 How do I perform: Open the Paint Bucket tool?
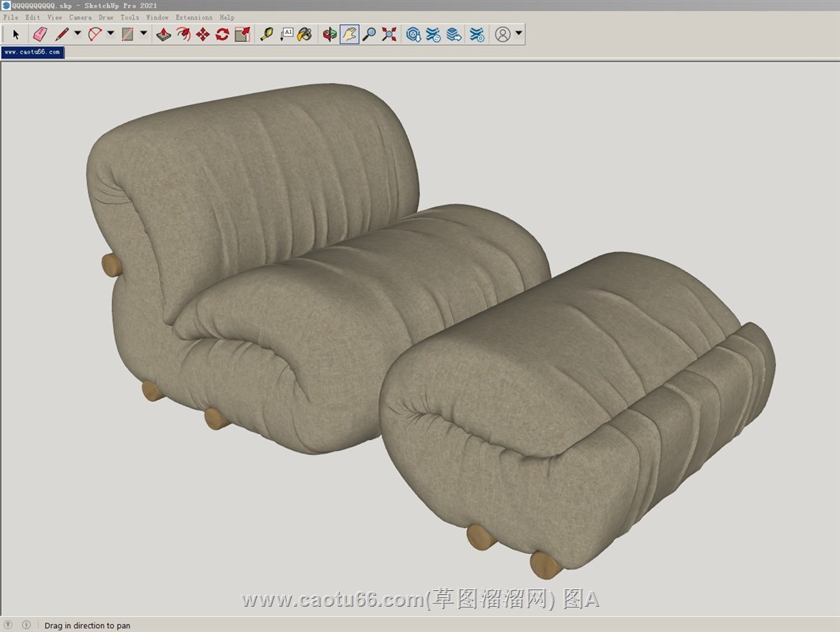(304, 34)
